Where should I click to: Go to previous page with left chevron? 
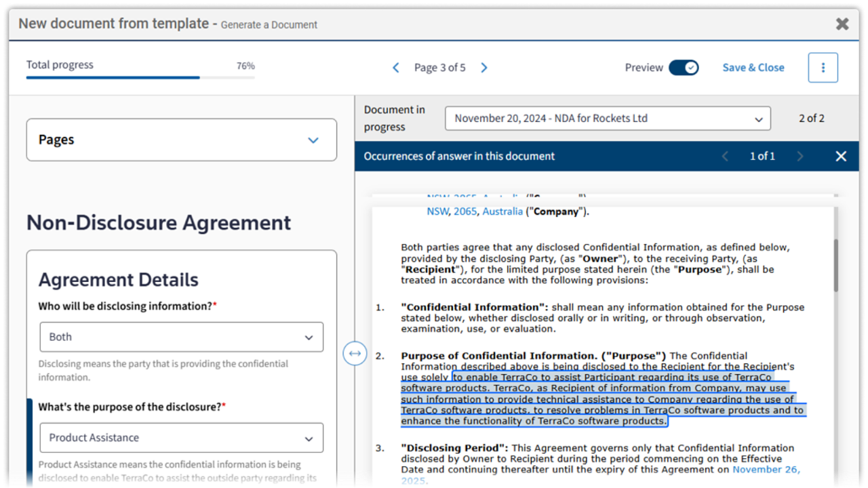396,68
